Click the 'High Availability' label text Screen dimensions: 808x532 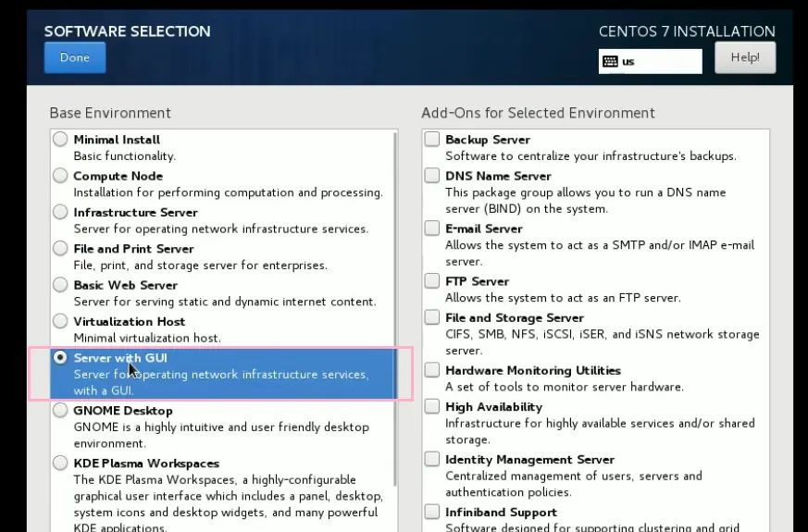(x=494, y=407)
